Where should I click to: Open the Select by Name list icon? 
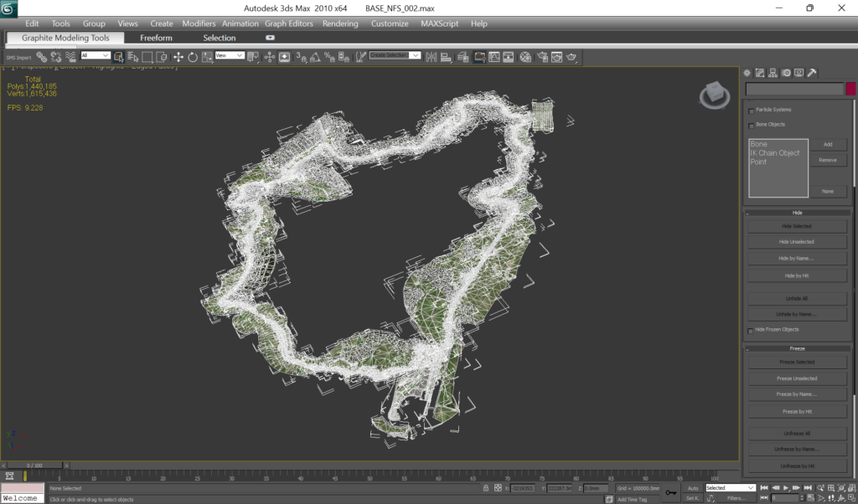pos(133,57)
